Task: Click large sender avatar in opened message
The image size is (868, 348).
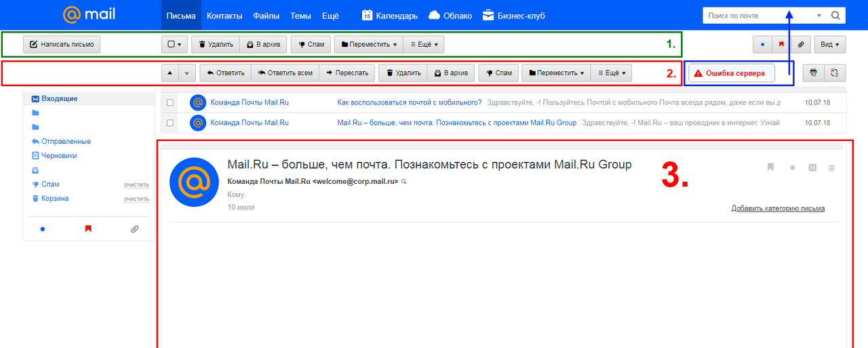Action: [x=194, y=182]
